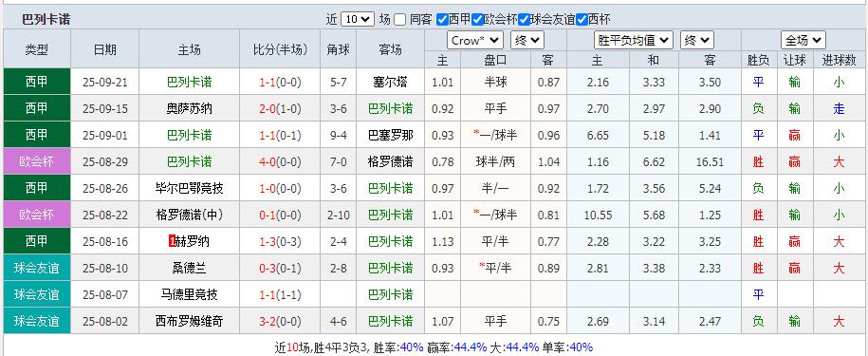Click the 日期 column header

(104, 49)
